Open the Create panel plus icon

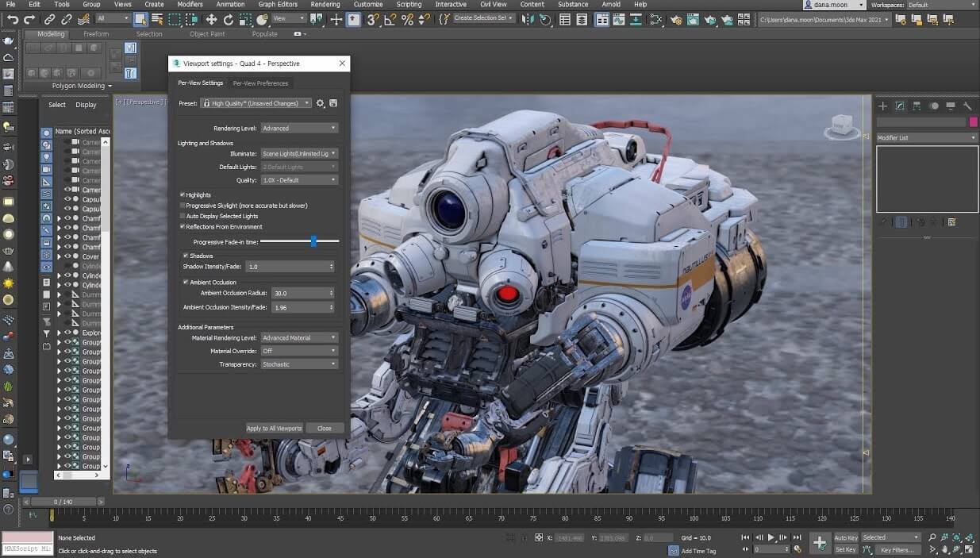tap(882, 106)
